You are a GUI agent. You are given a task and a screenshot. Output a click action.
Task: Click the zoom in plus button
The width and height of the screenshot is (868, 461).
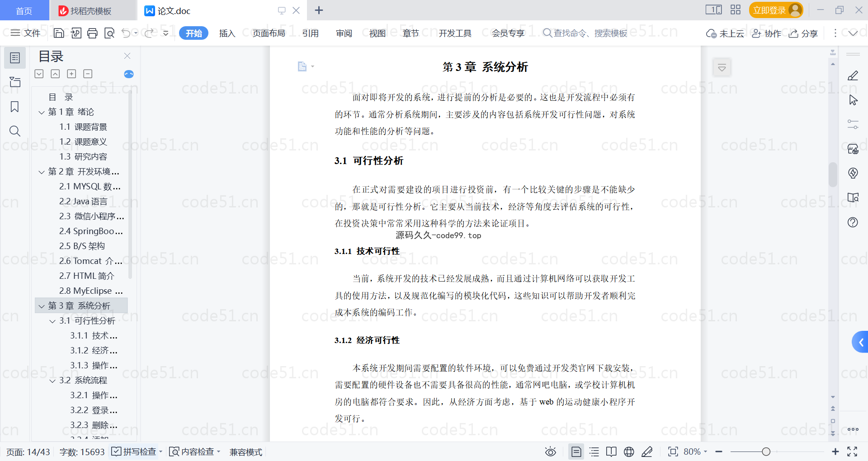tap(835, 452)
